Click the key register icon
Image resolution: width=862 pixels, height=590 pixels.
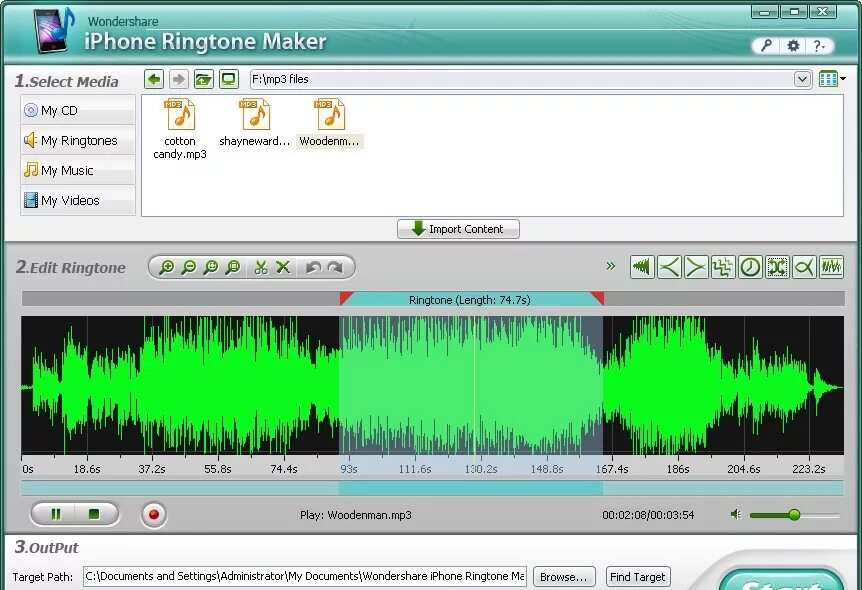[x=766, y=46]
